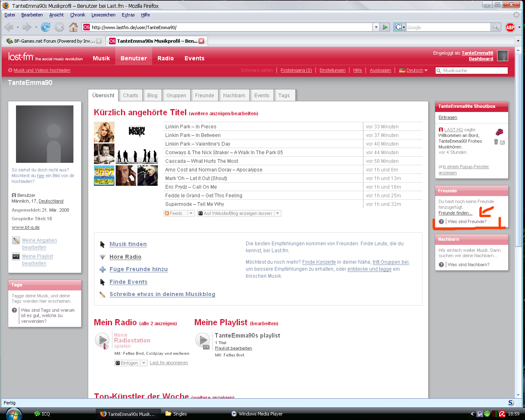The width and height of the screenshot is (525, 420).
Task: Open the Lesezeichen menu
Action: tap(103, 15)
